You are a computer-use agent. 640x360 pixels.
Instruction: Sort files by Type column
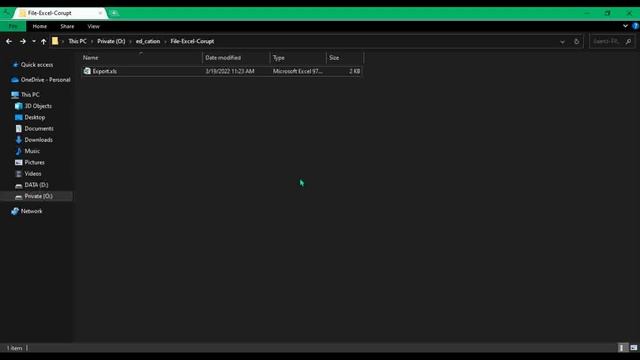coord(298,58)
